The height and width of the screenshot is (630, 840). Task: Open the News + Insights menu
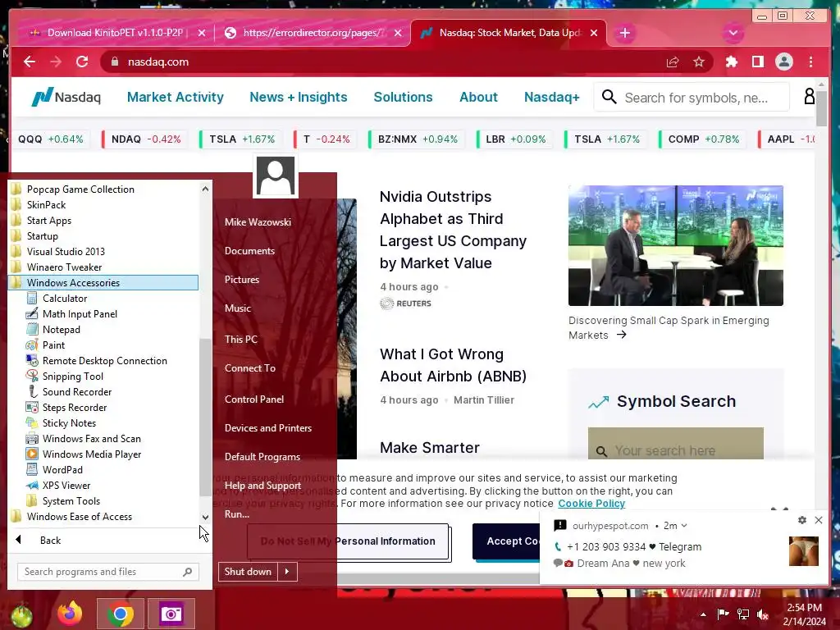pyautogui.click(x=299, y=97)
